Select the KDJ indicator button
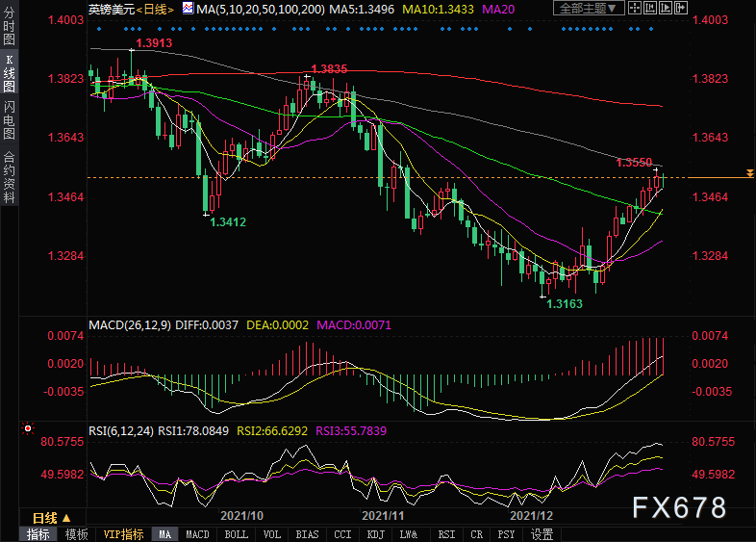 click(x=375, y=534)
